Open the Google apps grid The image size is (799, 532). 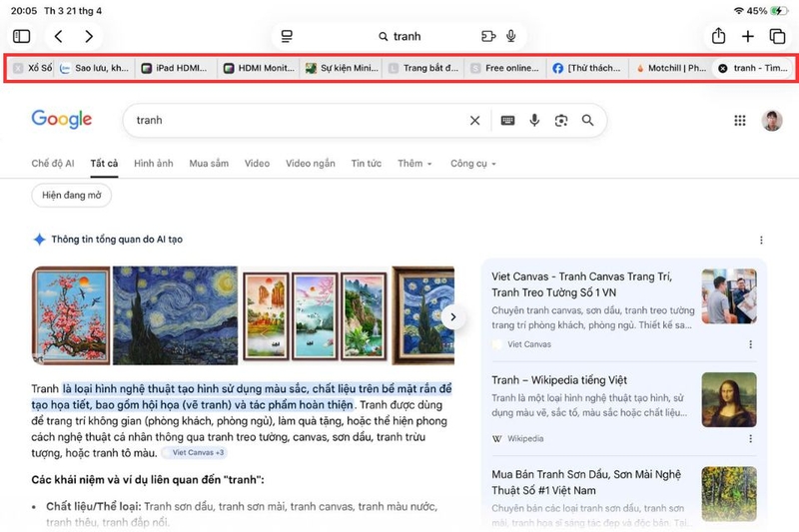coord(739,120)
